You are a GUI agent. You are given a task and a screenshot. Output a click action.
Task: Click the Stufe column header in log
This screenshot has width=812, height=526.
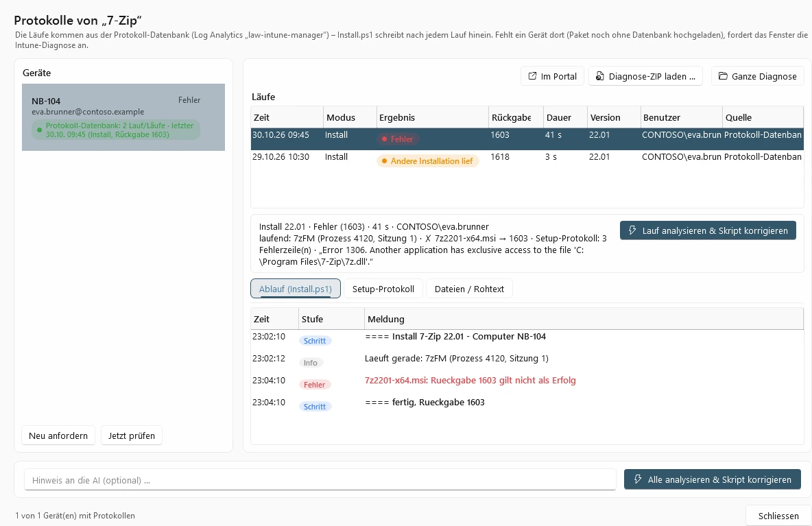tap(331, 319)
